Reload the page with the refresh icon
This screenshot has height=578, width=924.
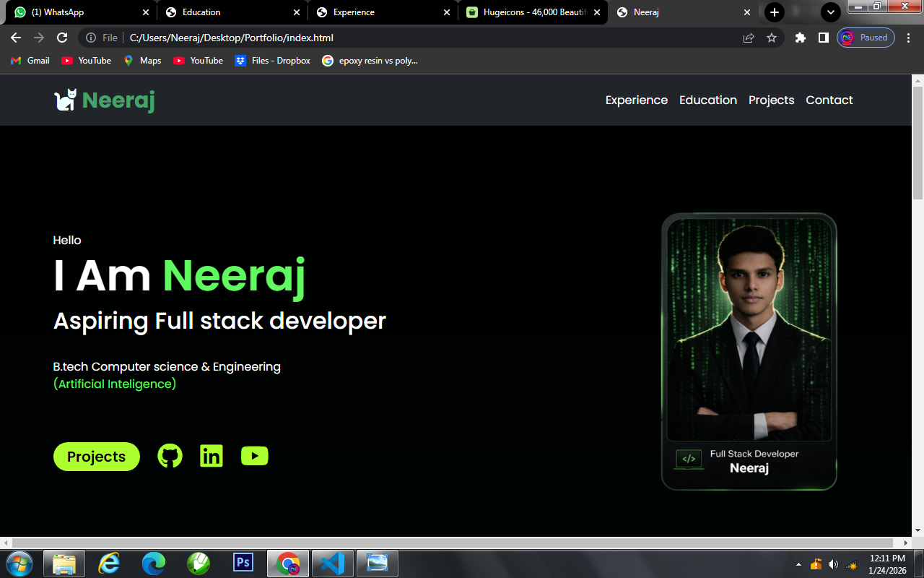pos(61,38)
